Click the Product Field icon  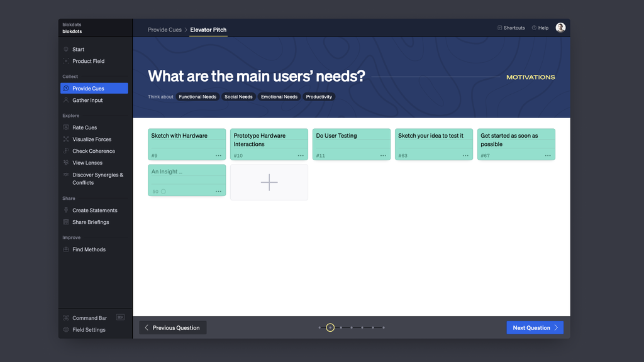click(x=66, y=61)
